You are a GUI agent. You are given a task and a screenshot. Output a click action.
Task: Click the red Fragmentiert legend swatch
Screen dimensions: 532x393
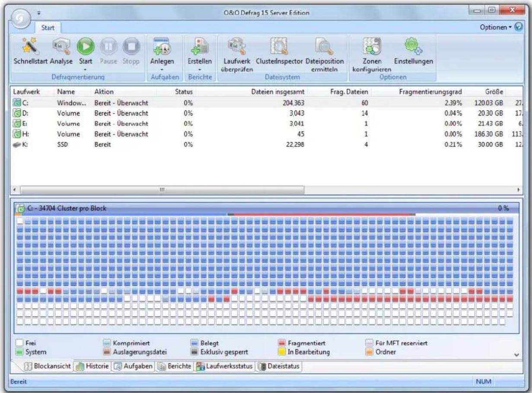tap(281, 343)
